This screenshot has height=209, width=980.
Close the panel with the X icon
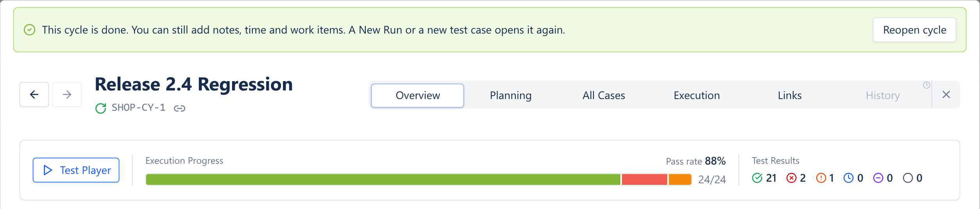tap(946, 94)
